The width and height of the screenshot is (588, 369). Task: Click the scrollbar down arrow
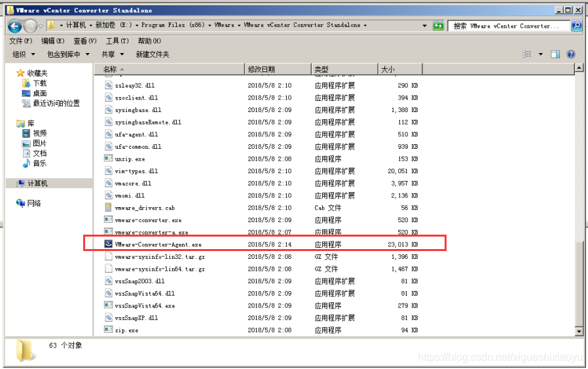click(x=579, y=331)
